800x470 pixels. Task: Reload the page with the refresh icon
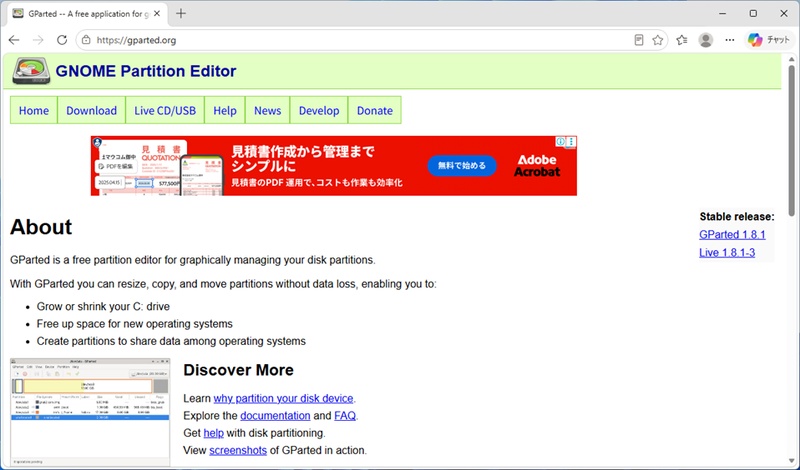(62, 40)
